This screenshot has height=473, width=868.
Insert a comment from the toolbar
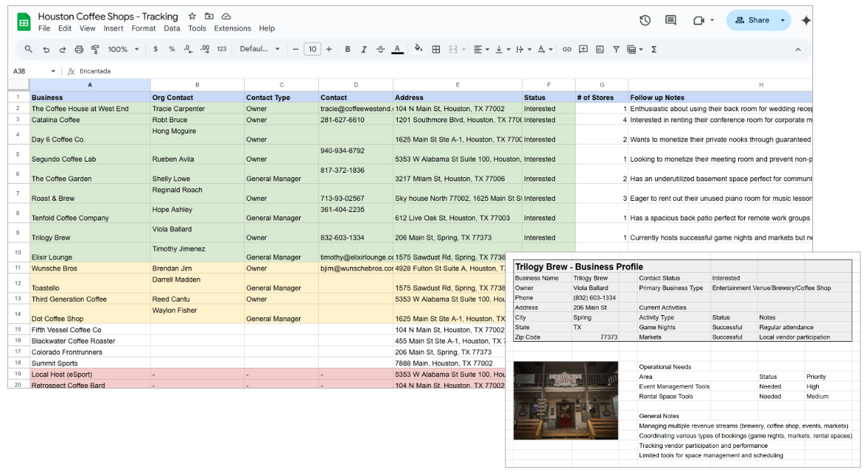click(x=583, y=49)
